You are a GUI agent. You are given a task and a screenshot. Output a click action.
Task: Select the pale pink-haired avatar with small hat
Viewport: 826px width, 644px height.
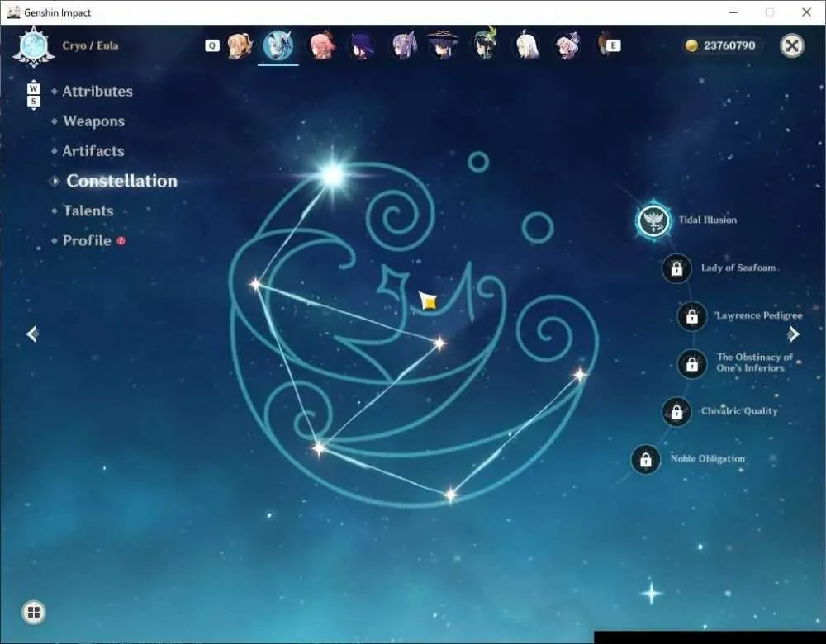[567, 45]
